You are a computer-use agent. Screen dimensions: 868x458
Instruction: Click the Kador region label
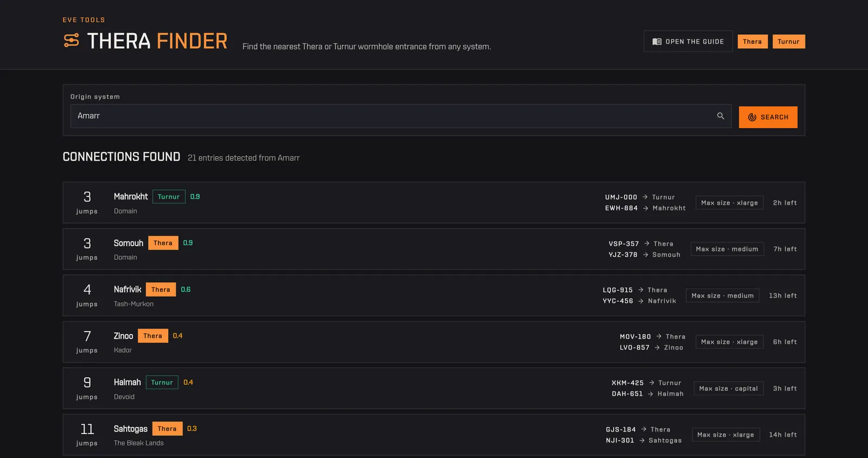click(123, 351)
